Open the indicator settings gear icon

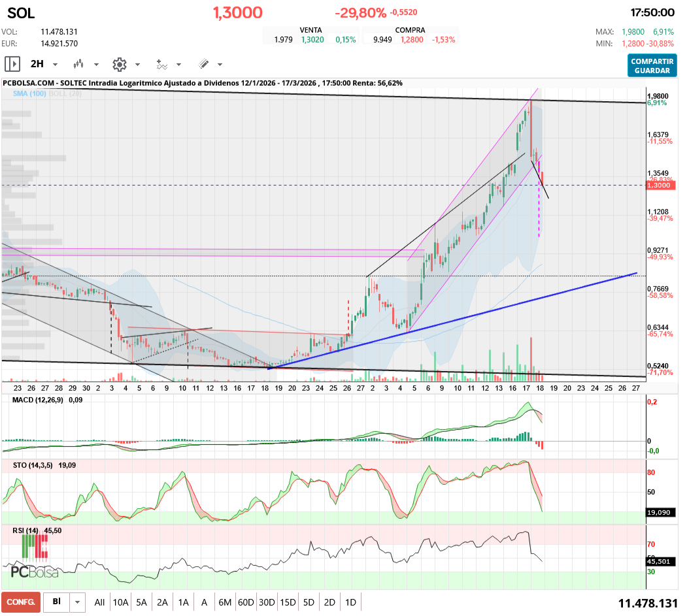119,63
